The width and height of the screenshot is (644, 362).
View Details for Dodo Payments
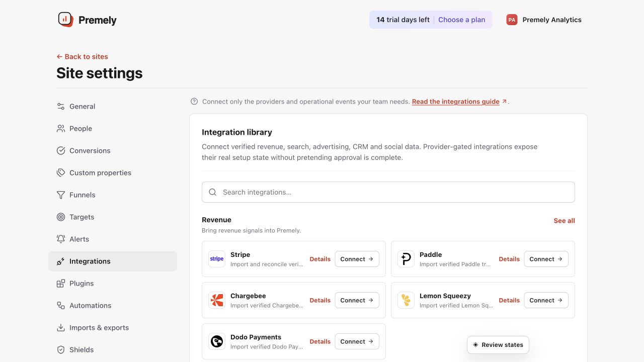point(320,341)
